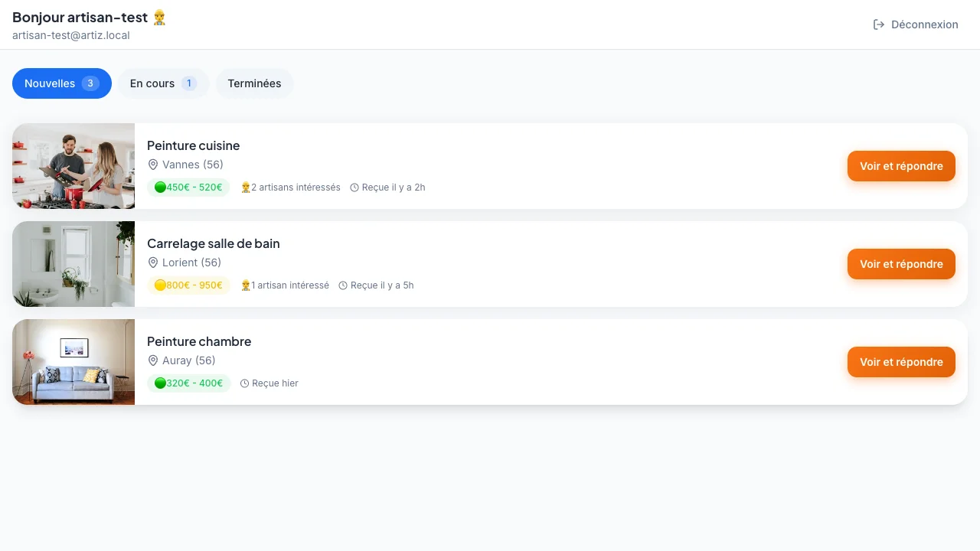
Task: Click the green '450€ - 520€' price badge
Action: (x=189, y=187)
